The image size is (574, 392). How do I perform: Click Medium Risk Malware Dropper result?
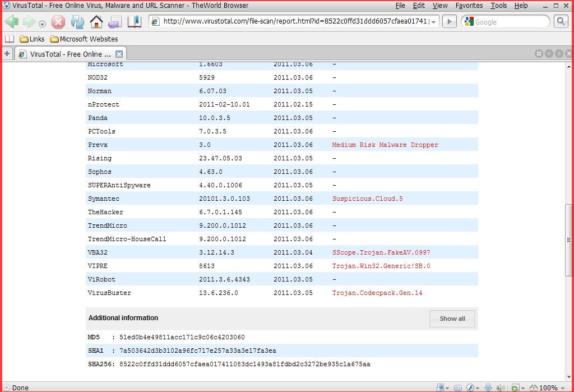385,145
